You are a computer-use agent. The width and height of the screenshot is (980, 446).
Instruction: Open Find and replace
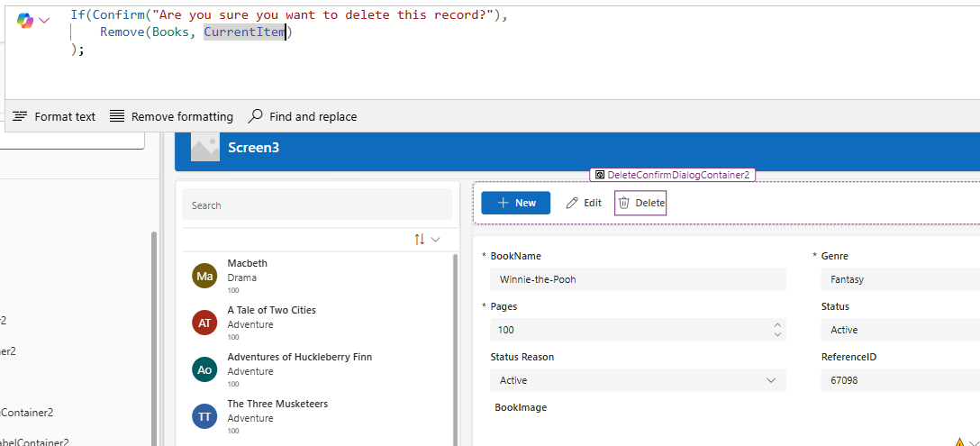[303, 116]
